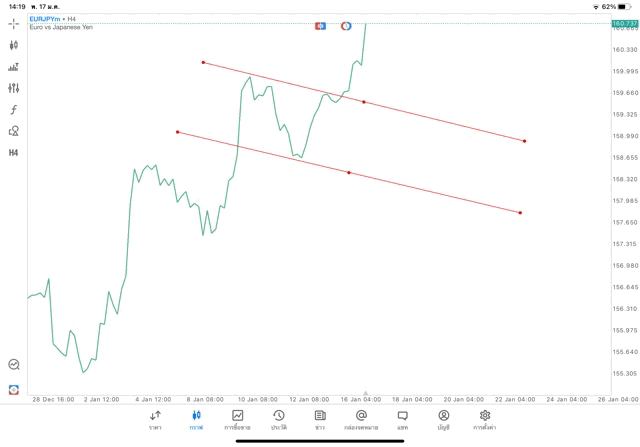
Task: Tap the EURUSDm symbol title
Action: [46, 18]
